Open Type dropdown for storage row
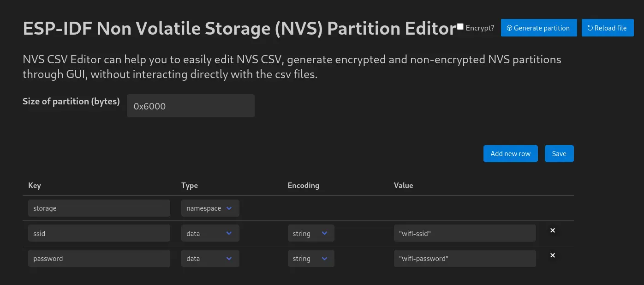Screen dimensions: 644x285 click(210, 208)
